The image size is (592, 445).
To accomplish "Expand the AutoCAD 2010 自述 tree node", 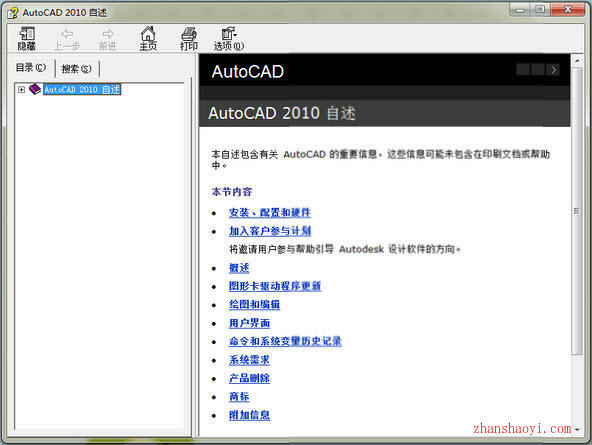I will tap(21, 89).
